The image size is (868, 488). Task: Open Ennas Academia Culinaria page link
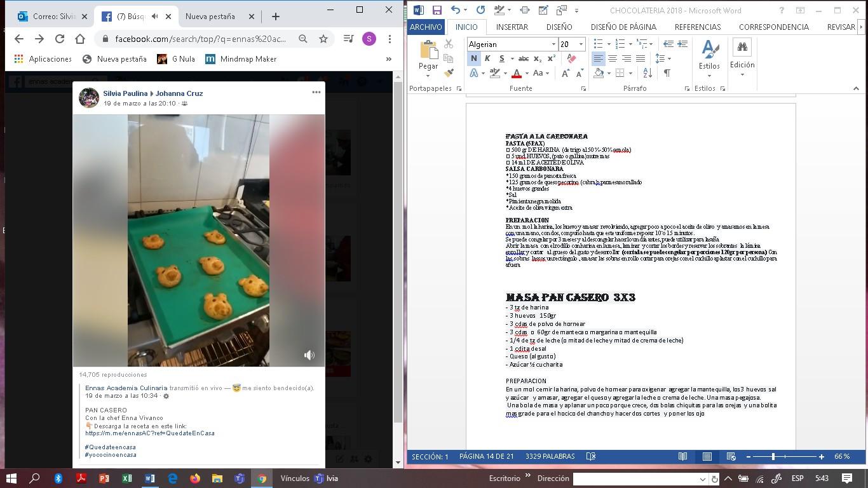126,388
